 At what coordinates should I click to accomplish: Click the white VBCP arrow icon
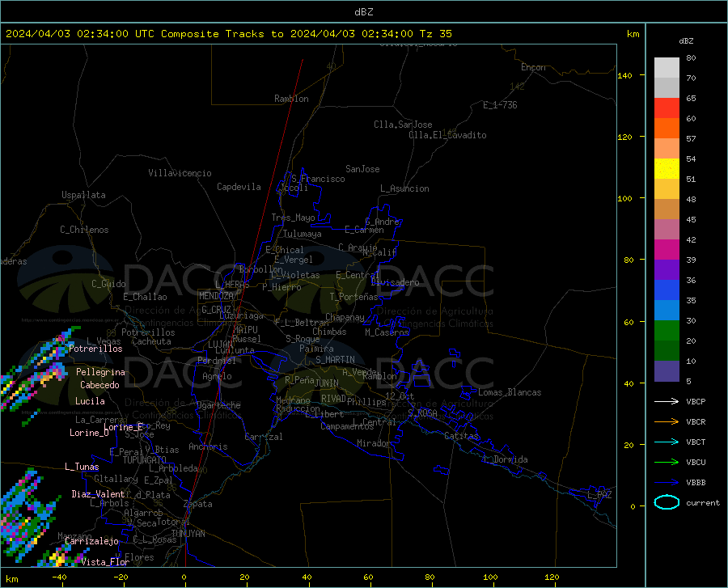pyautogui.click(x=667, y=401)
